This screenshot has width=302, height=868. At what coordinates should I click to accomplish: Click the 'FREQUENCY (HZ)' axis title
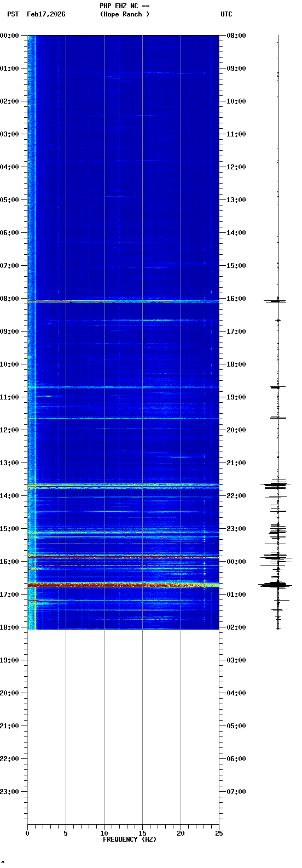[130, 840]
